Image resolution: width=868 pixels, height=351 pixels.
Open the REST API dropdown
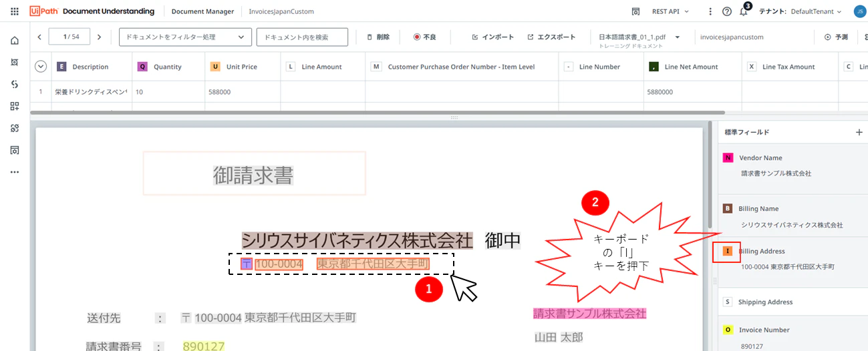(x=670, y=11)
